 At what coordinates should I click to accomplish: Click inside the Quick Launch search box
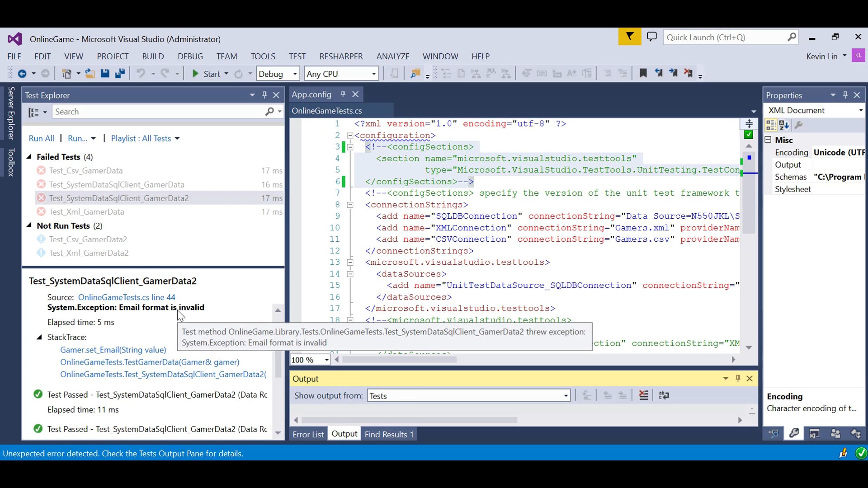723,37
